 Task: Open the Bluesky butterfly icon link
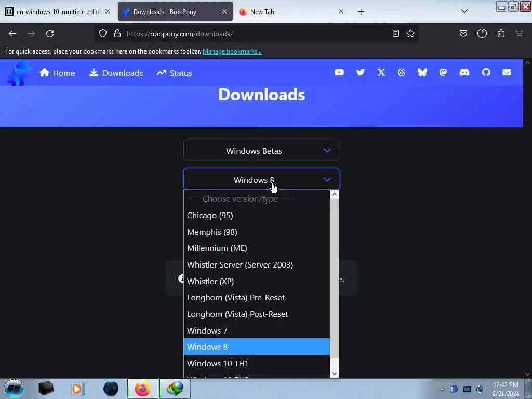point(422,72)
